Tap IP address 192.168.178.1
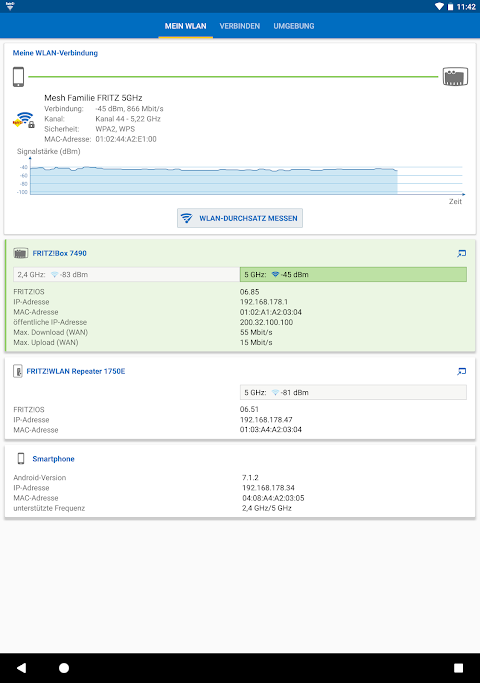480x683 pixels. click(x=264, y=302)
